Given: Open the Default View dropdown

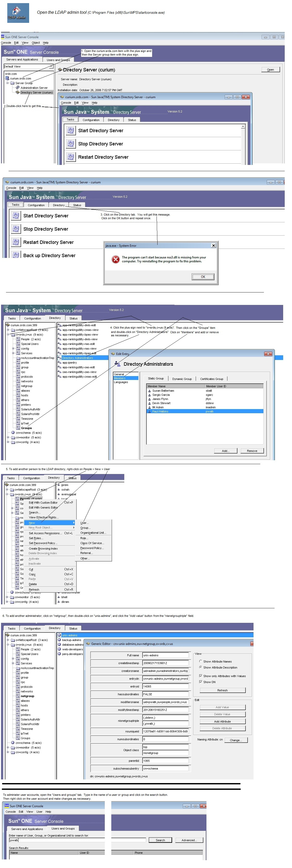Looking at the screenshot, I should [51, 66].
